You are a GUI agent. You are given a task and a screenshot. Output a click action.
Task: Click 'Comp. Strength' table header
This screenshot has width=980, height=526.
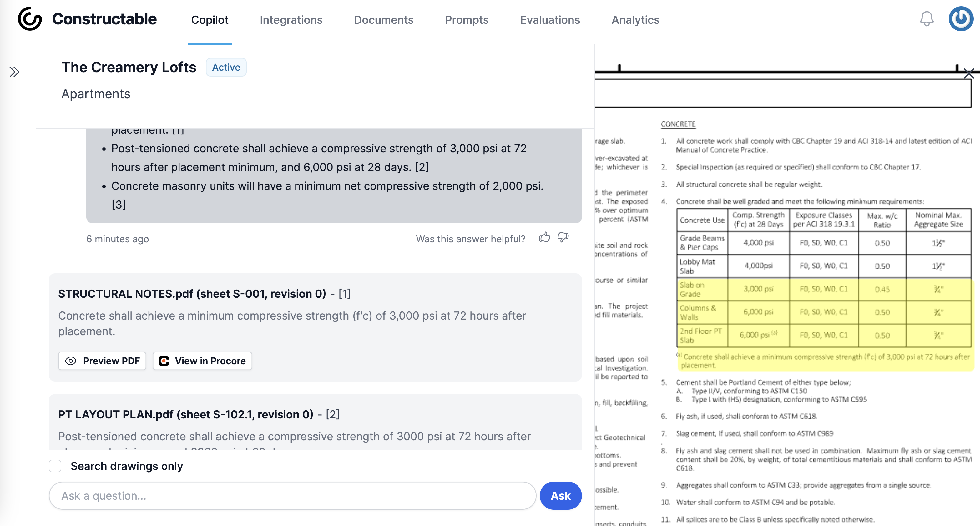[758, 220]
